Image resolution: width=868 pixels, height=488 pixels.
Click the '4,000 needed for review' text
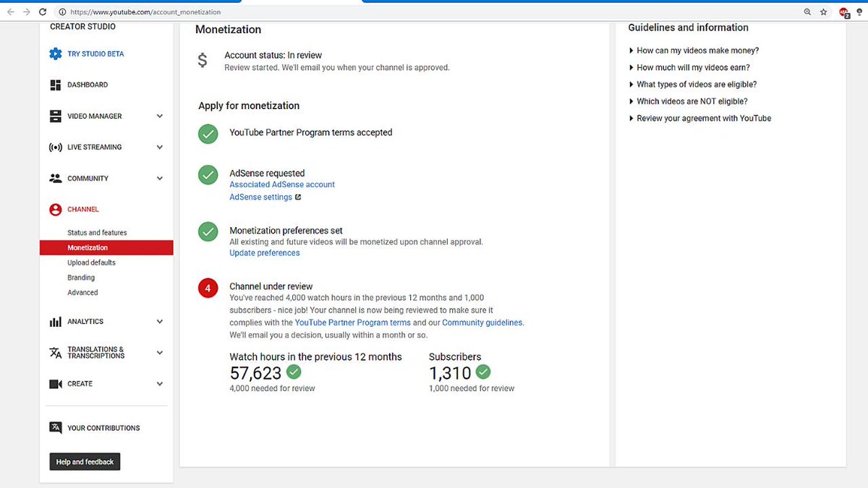[272, 389]
